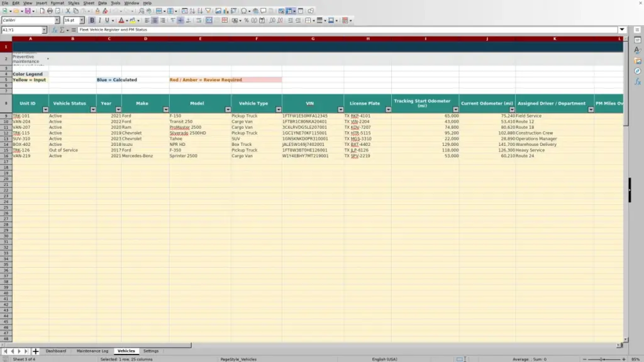Open sidebar Properties panel icon
The image size is (644, 362).
(638, 40)
